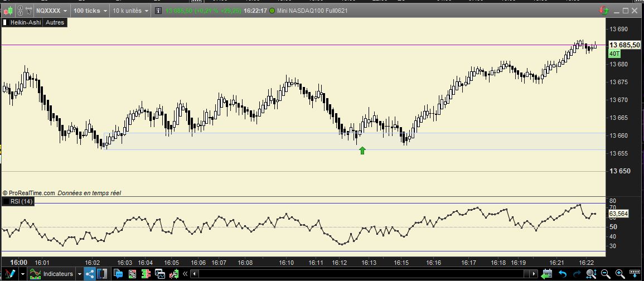The image size is (644, 281).
Task: Click the Heikin-Ashi white color swatch
Action: tap(6, 23)
